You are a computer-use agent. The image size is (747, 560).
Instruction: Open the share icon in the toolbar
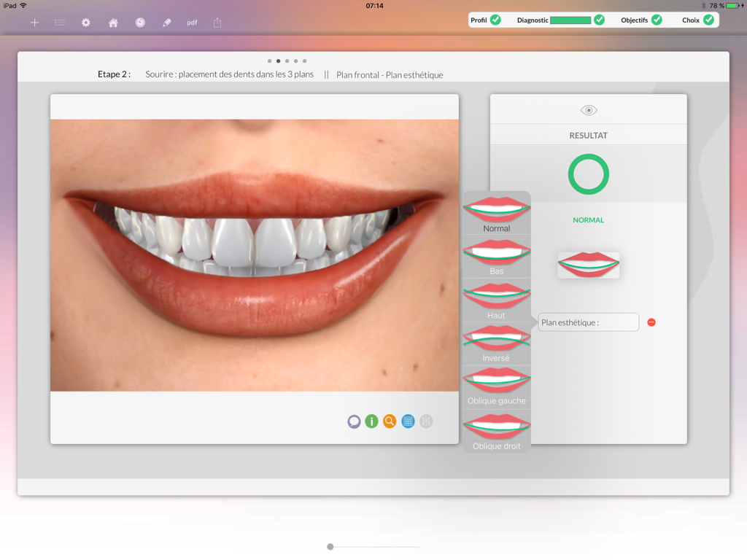point(217,23)
